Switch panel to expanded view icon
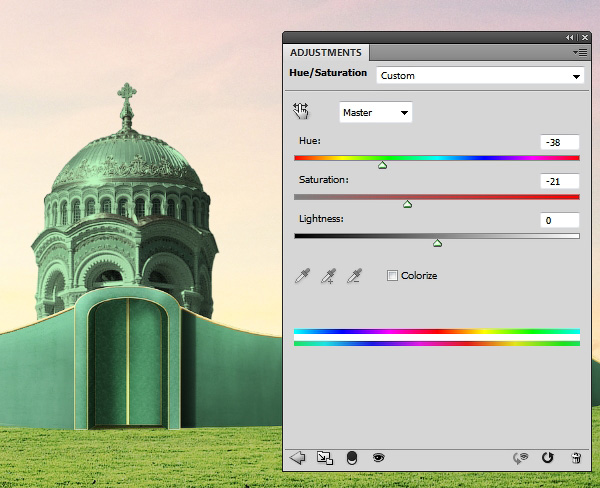 tap(324, 458)
